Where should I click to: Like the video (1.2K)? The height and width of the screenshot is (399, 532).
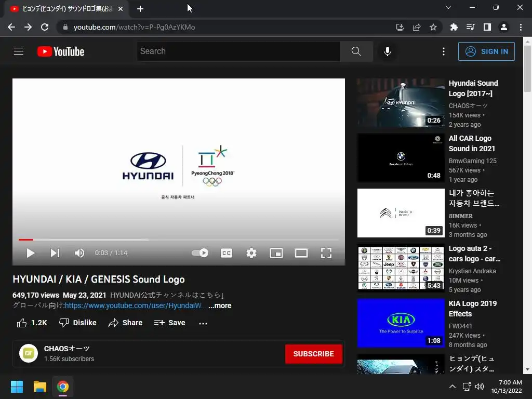(32, 323)
